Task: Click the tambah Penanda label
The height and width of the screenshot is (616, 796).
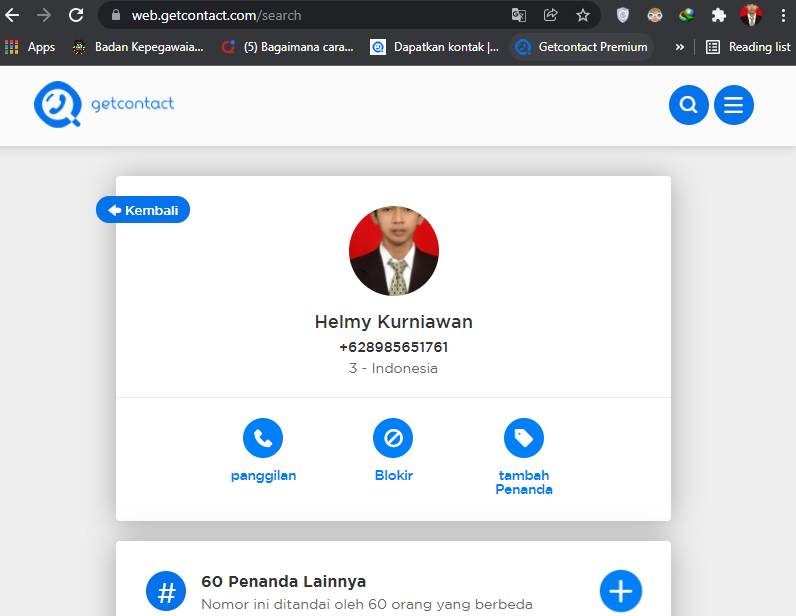Action: (523, 482)
